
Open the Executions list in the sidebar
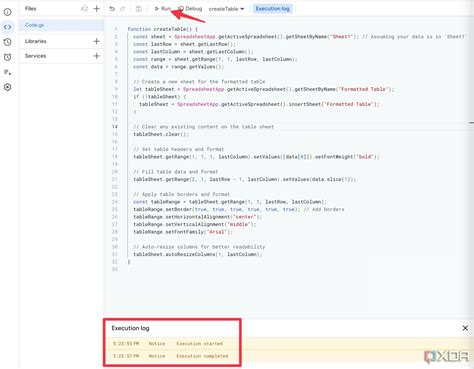[x=7, y=72]
